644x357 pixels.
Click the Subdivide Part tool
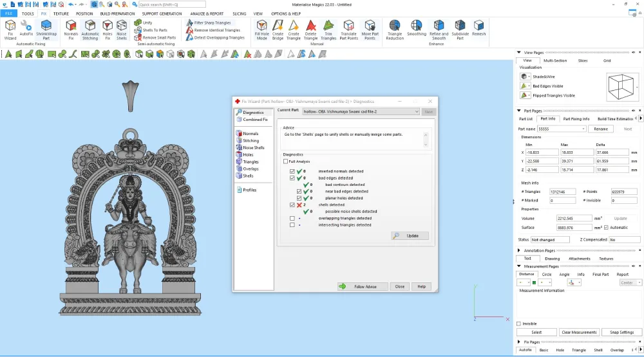click(460, 30)
